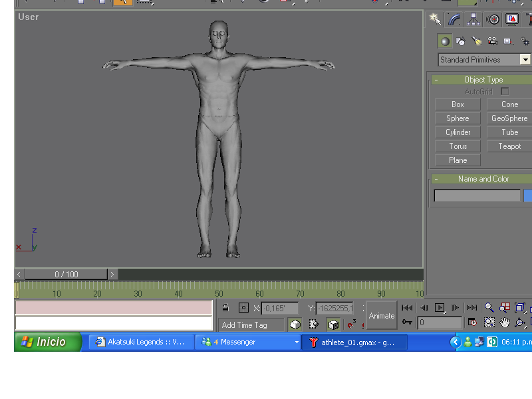Open the Inicio start menu
This screenshot has width=532, height=399.
[x=47, y=342]
